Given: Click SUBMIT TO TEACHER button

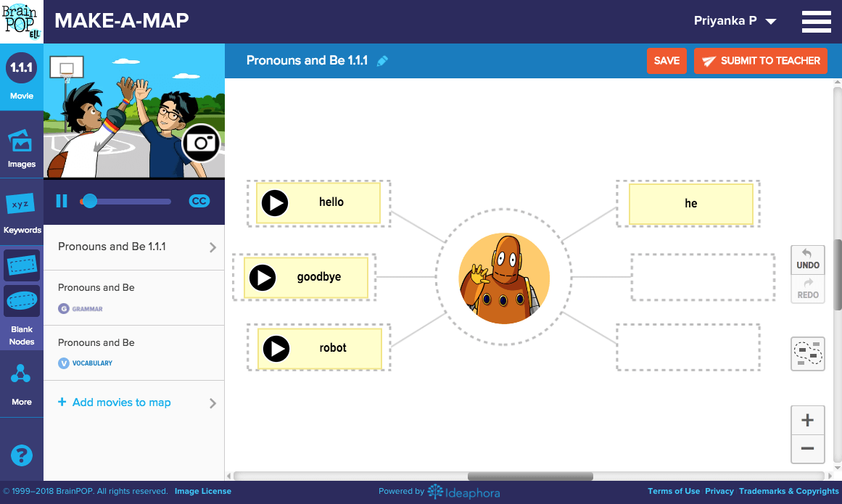Looking at the screenshot, I should [761, 61].
